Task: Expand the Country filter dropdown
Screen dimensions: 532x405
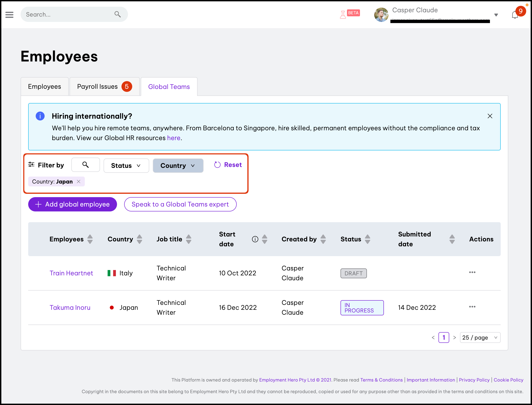Action: click(178, 166)
